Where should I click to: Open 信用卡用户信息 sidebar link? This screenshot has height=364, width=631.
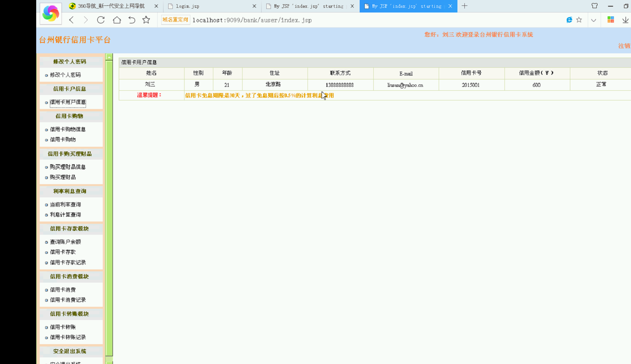68,102
